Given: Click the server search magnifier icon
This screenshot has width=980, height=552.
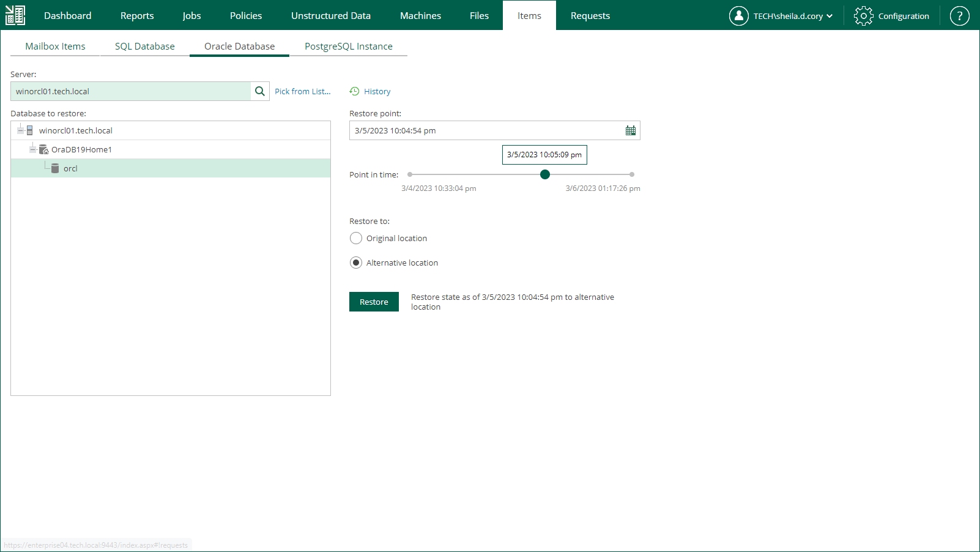Looking at the screenshot, I should point(259,91).
